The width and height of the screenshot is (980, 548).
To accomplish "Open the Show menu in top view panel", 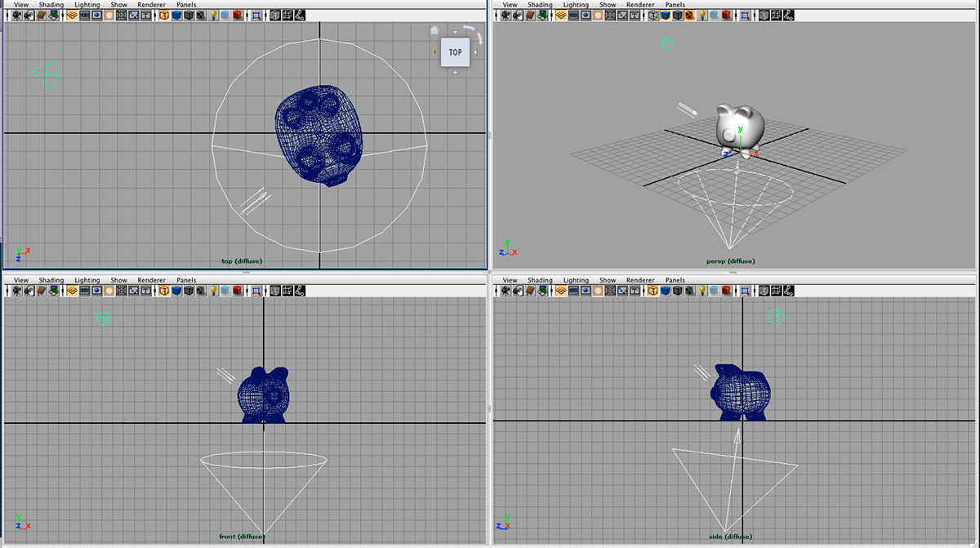I will click(118, 5).
